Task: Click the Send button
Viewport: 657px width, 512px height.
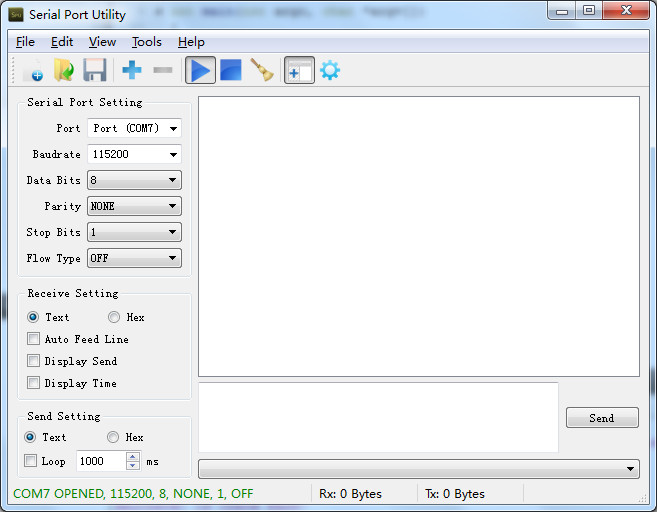Action: click(602, 418)
